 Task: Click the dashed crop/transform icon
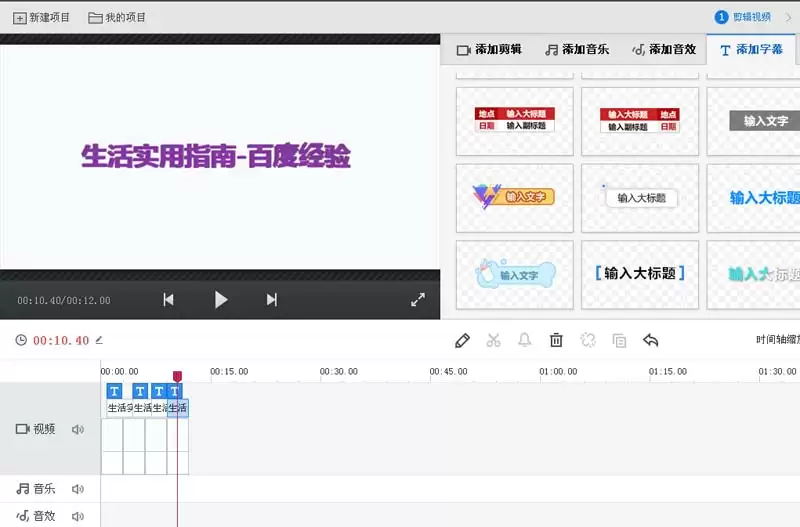(588, 340)
